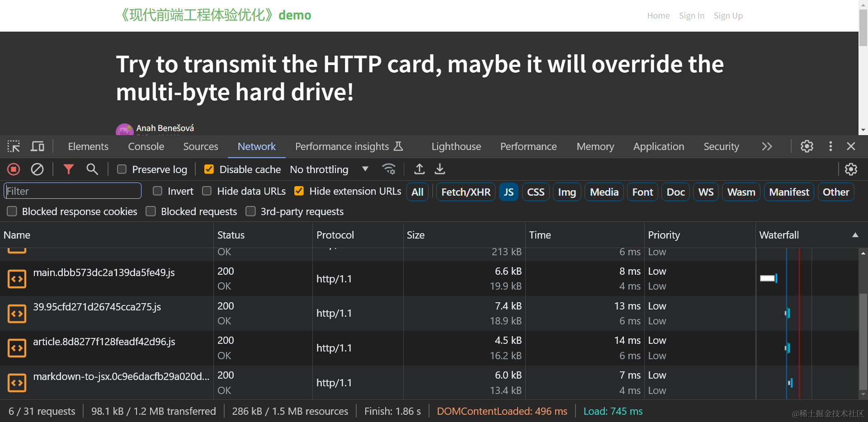Expand more DevTools tabs chevron
The image size is (868, 422).
click(x=767, y=146)
